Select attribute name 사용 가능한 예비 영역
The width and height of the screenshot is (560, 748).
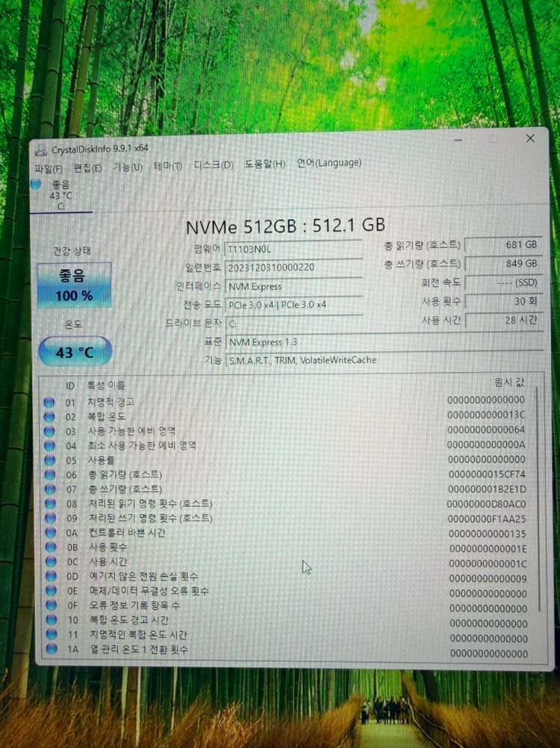point(131,430)
